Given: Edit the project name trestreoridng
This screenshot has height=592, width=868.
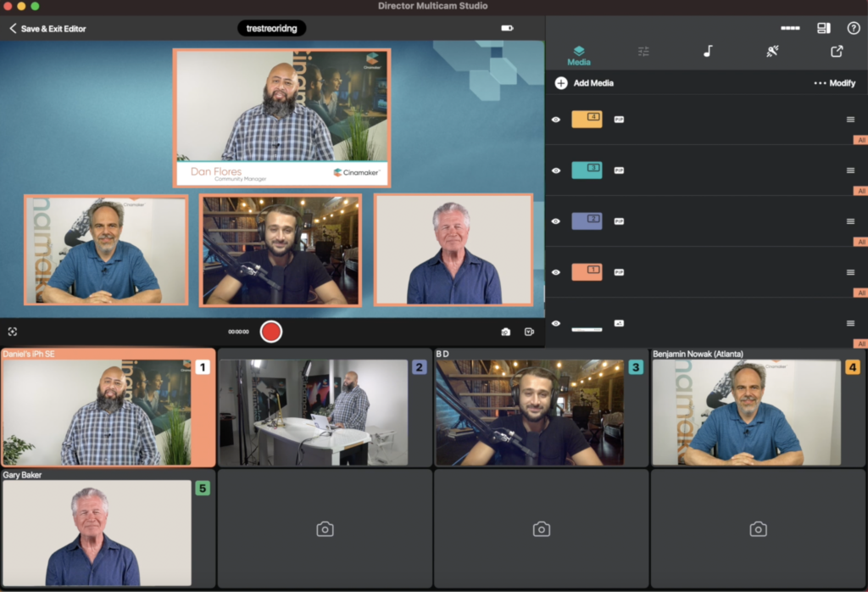Looking at the screenshot, I should pyautogui.click(x=271, y=28).
